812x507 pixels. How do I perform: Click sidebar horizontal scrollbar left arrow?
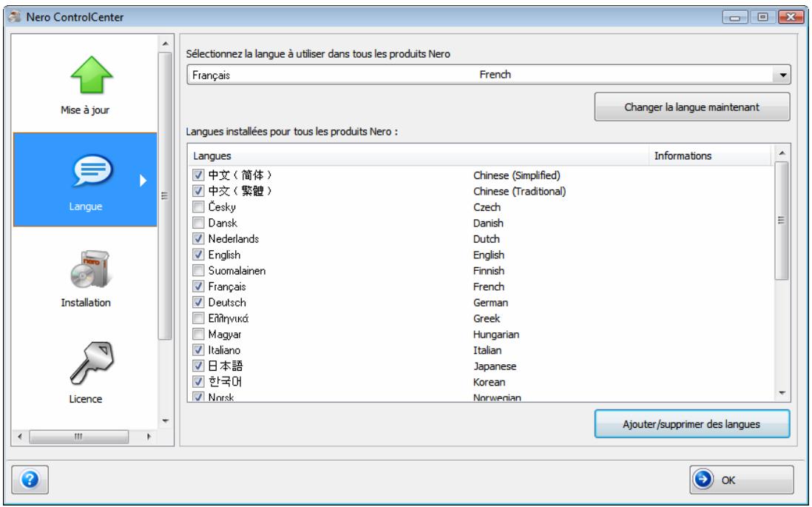[20, 437]
